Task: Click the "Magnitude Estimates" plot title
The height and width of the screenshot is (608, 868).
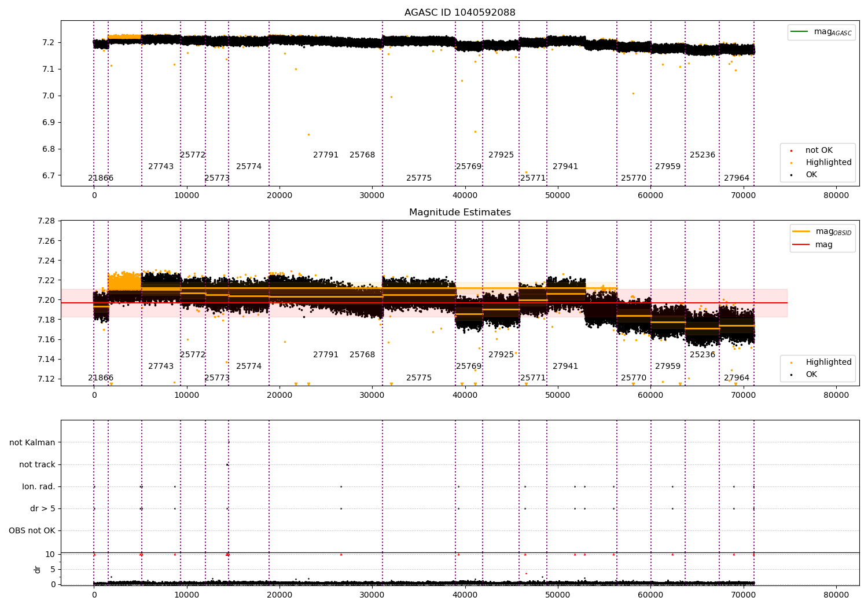Action: (x=459, y=213)
